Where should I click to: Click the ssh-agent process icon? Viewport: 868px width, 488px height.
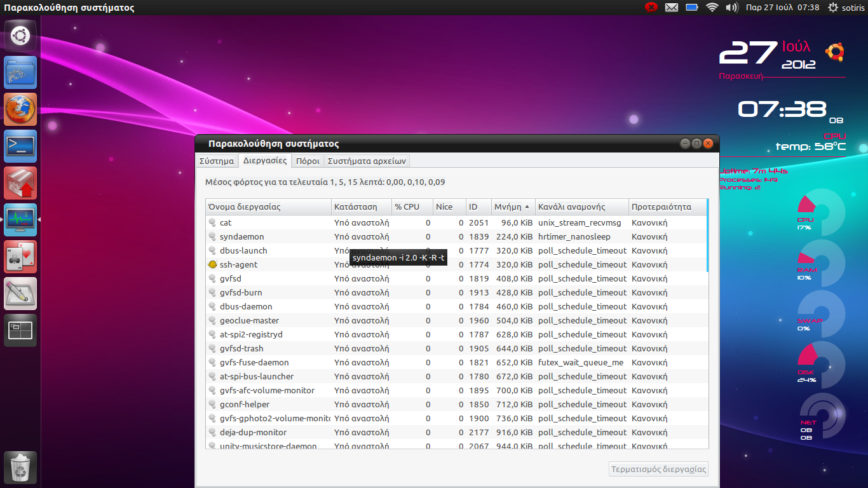click(x=212, y=264)
